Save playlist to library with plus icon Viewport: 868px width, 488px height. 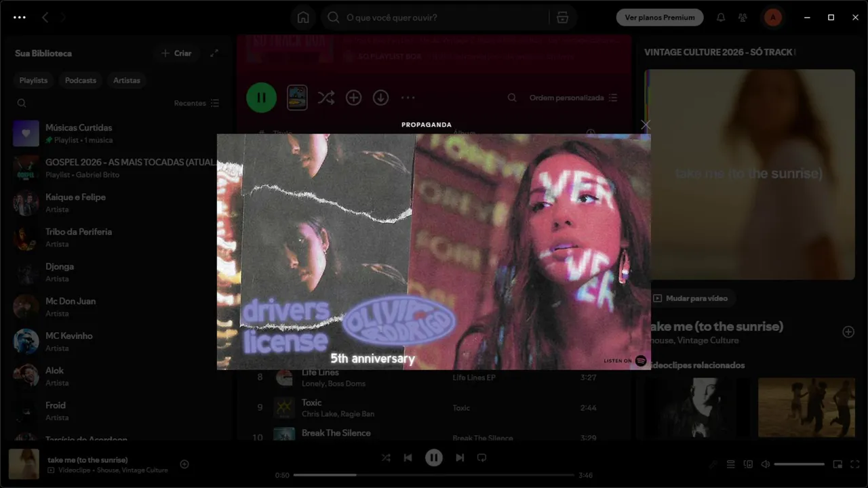353,98
